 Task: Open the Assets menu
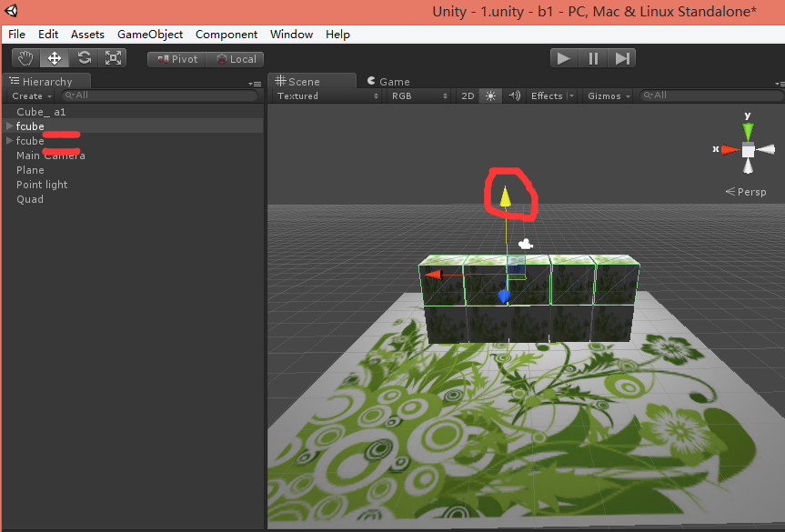pyautogui.click(x=87, y=35)
